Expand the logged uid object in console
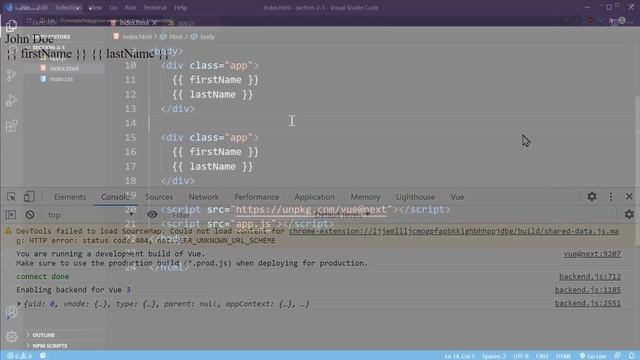640x360 pixels. [19, 304]
